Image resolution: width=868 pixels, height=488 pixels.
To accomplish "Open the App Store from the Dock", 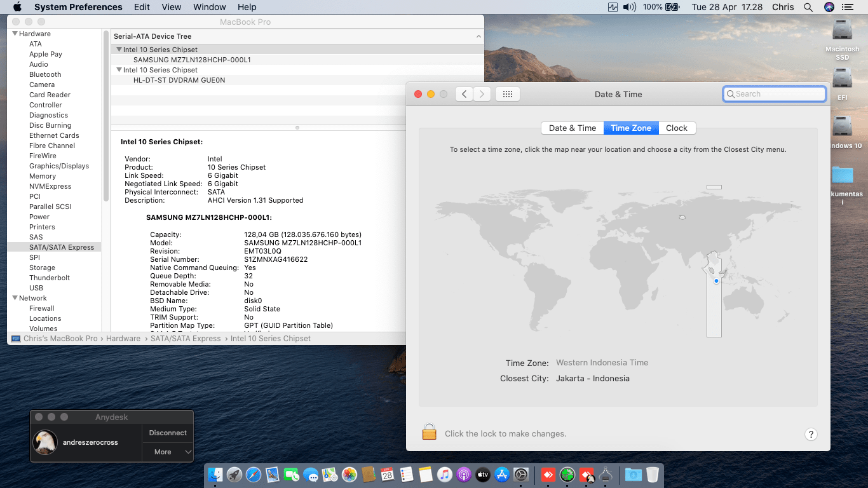I will [x=502, y=475].
